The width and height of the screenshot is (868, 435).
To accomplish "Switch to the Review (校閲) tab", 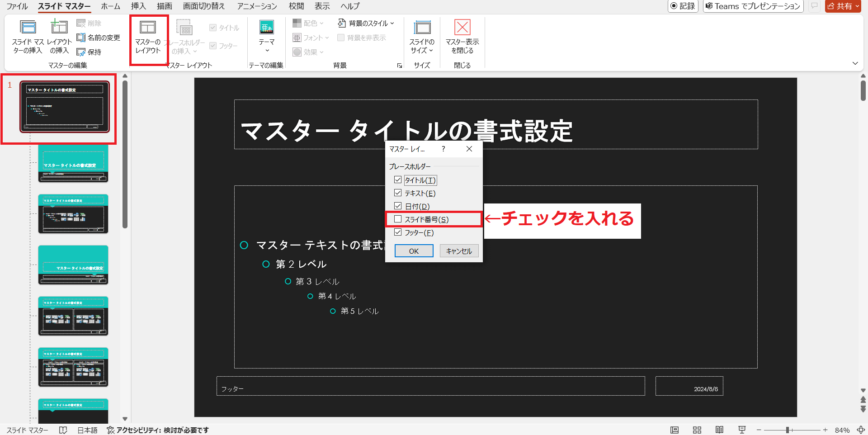I will (297, 6).
